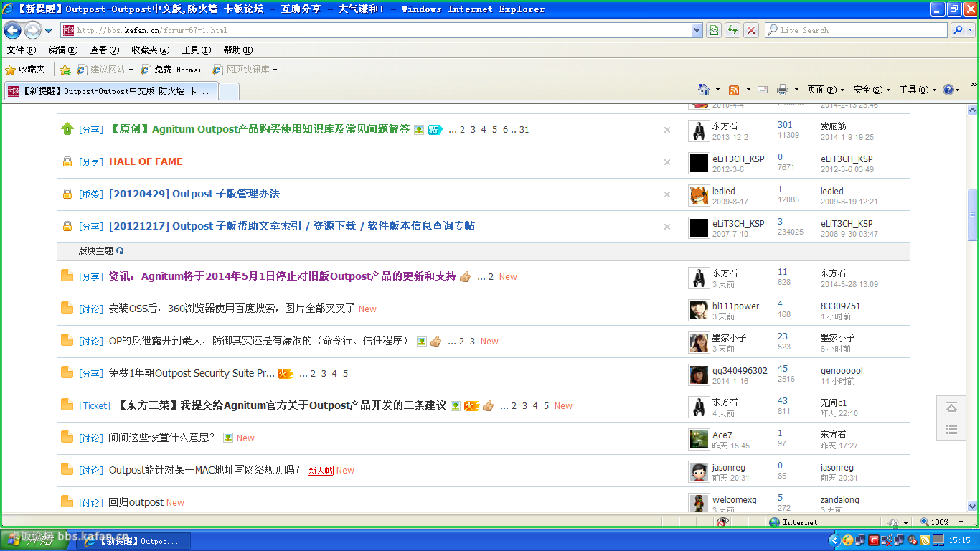This screenshot has width=980, height=551.
Task: Click last poster genoooool
Action: pyautogui.click(x=842, y=371)
